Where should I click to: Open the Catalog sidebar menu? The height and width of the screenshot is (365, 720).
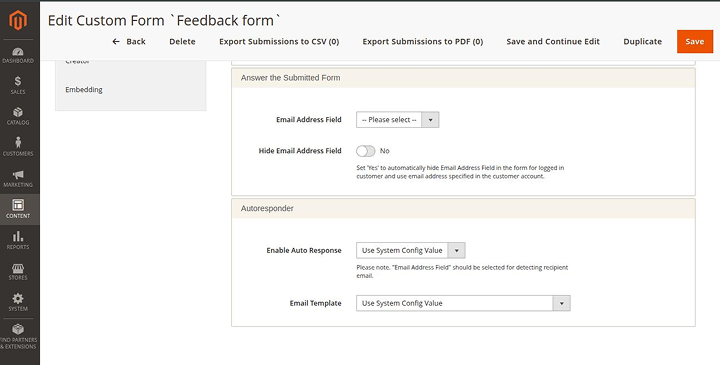[18, 116]
